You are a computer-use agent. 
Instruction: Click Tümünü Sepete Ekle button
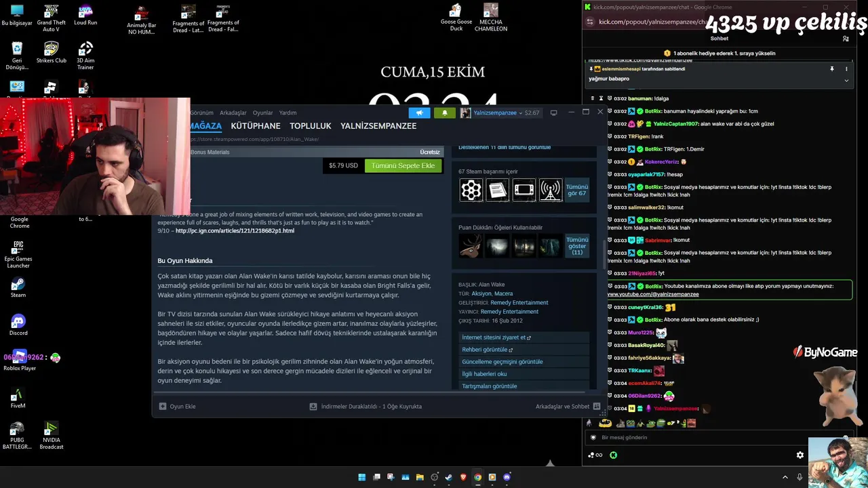click(x=403, y=165)
